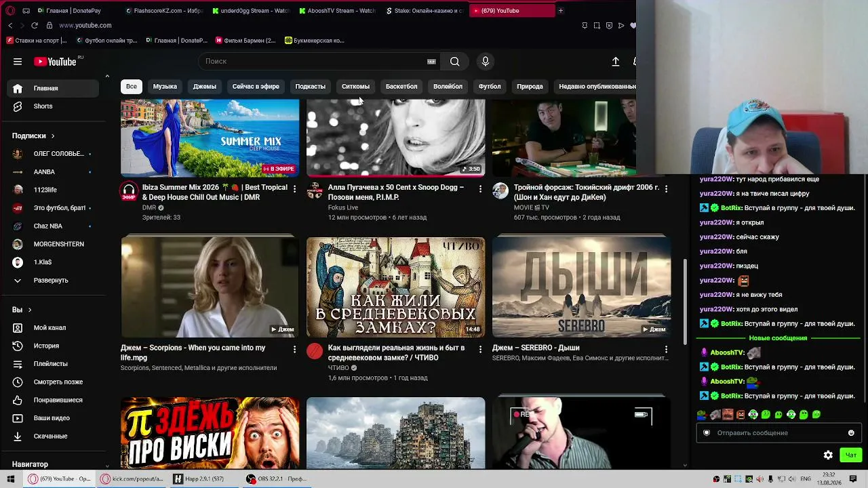This screenshot has width=868, height=488.
Task: Open the kick.com popout taskbar window
Action: [132, 479]
